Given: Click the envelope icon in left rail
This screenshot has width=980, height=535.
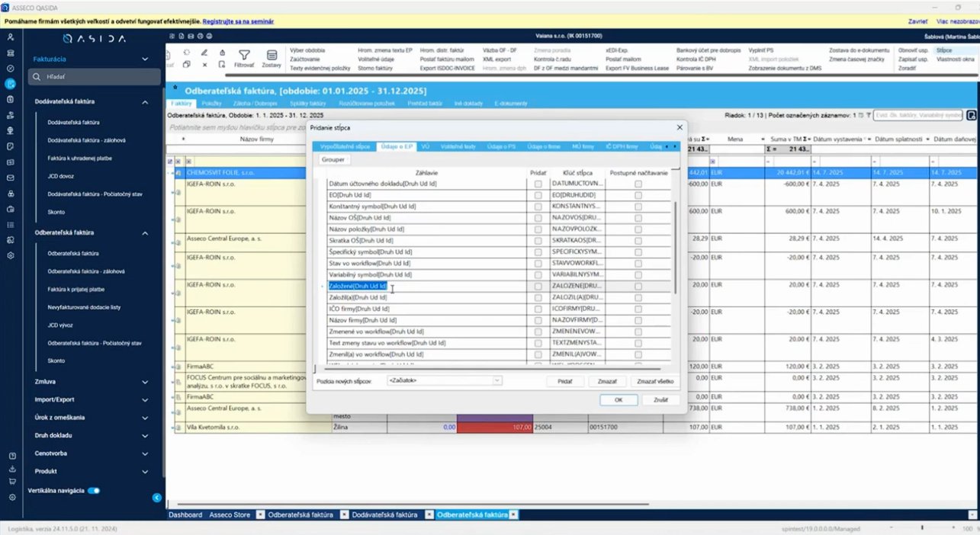Looking at the screenshot, I should [11, 178].
